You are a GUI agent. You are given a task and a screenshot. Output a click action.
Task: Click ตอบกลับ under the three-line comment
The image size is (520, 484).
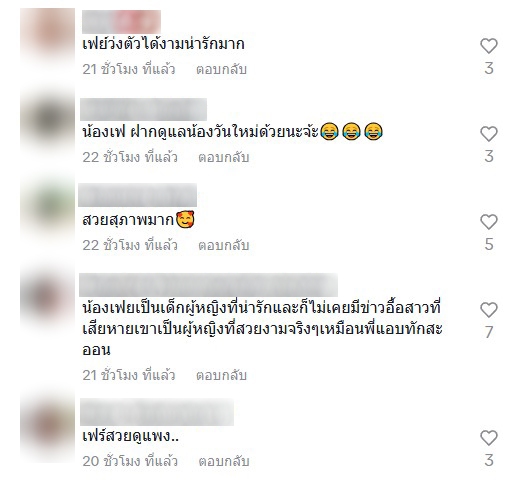[x=221, y=375]
